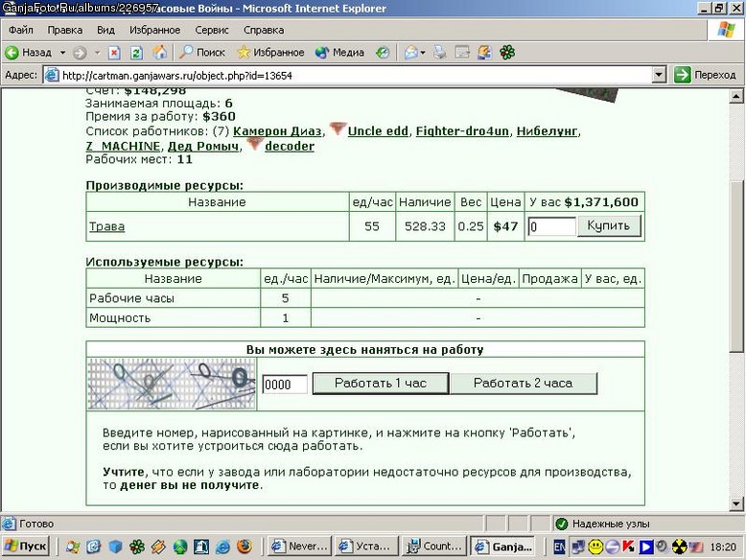746x560 pixels.
Task: Click the Работать 1 час button
Action: click(x=380, y=383)
